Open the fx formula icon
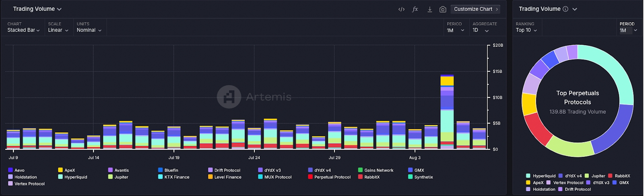The height and width of the screenshot is (196, 644). click(x=415, y=9)
